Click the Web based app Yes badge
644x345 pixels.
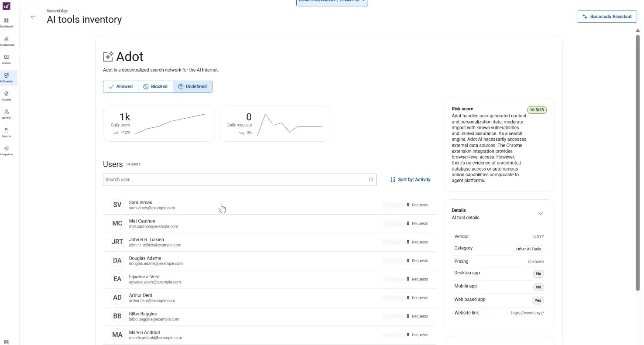(538, 301)
